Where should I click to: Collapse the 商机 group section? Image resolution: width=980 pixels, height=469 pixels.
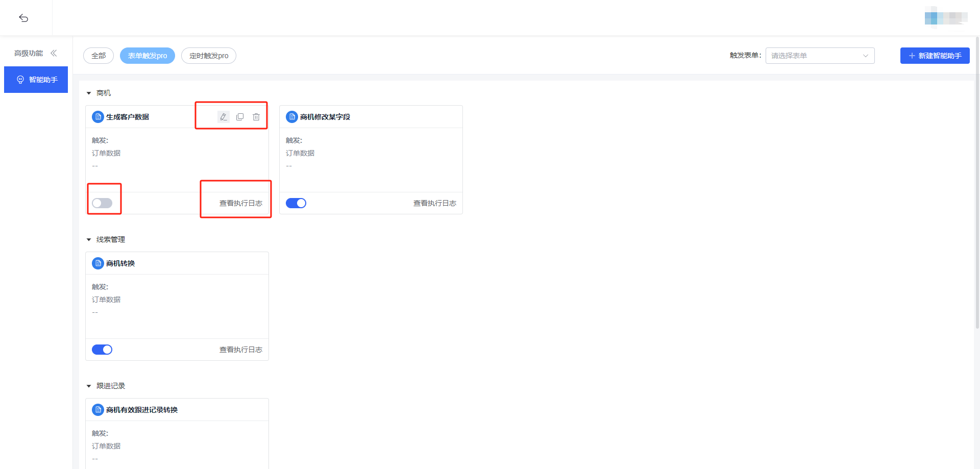(x=89, y=93)
